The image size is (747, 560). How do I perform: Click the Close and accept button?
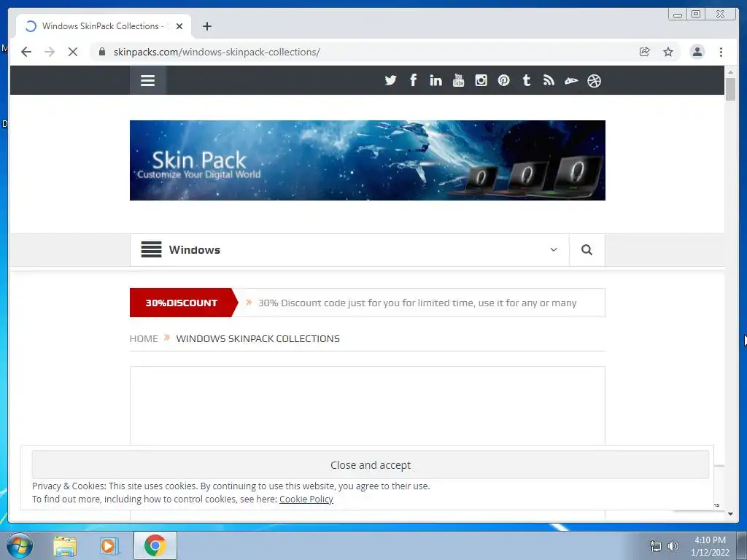(370, 464)
